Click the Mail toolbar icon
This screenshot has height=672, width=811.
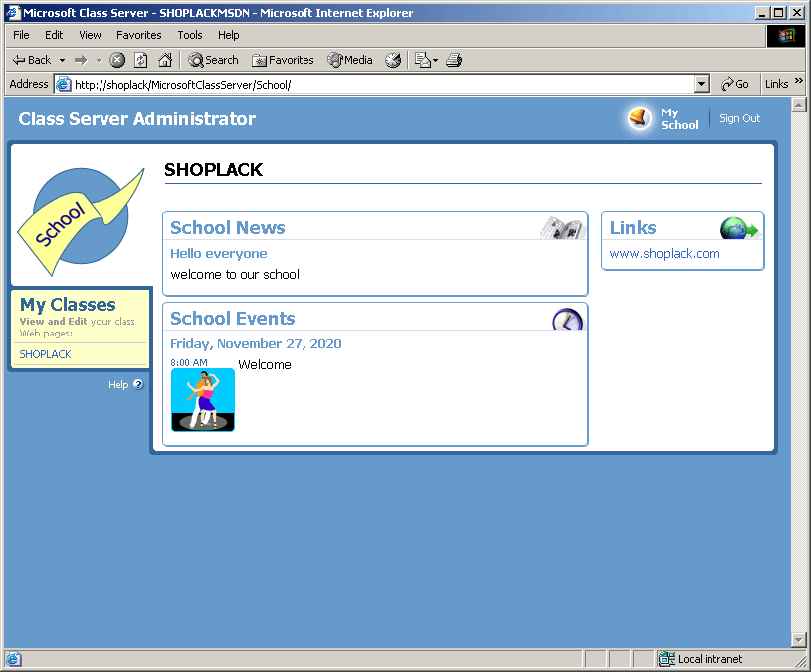[423, 60]
